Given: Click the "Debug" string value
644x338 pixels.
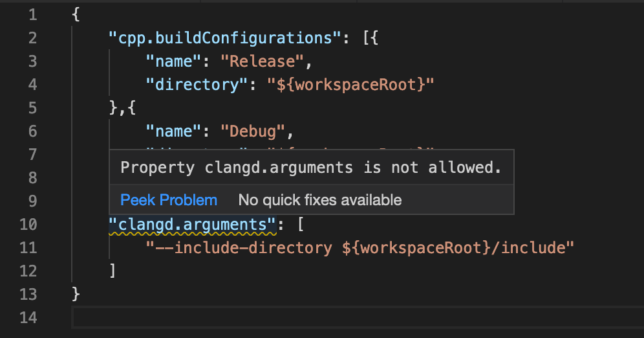Looking at the screenshot, I should coord(253,131).
